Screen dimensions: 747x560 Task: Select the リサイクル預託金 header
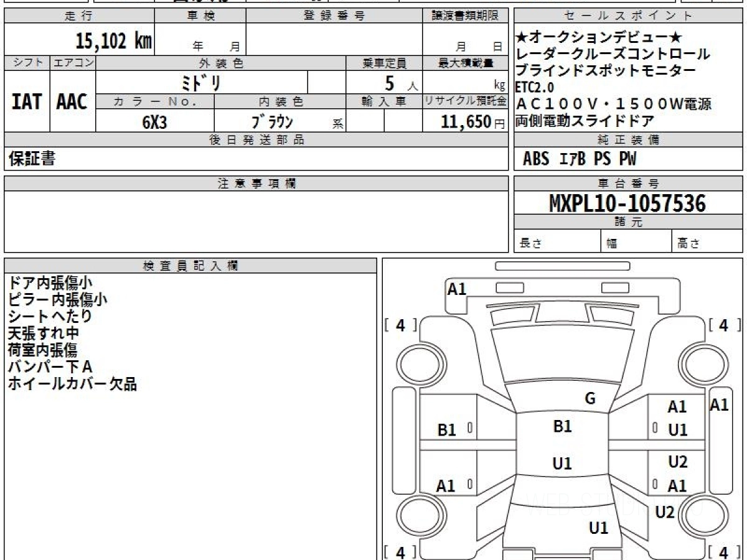[x=465, y=101]
